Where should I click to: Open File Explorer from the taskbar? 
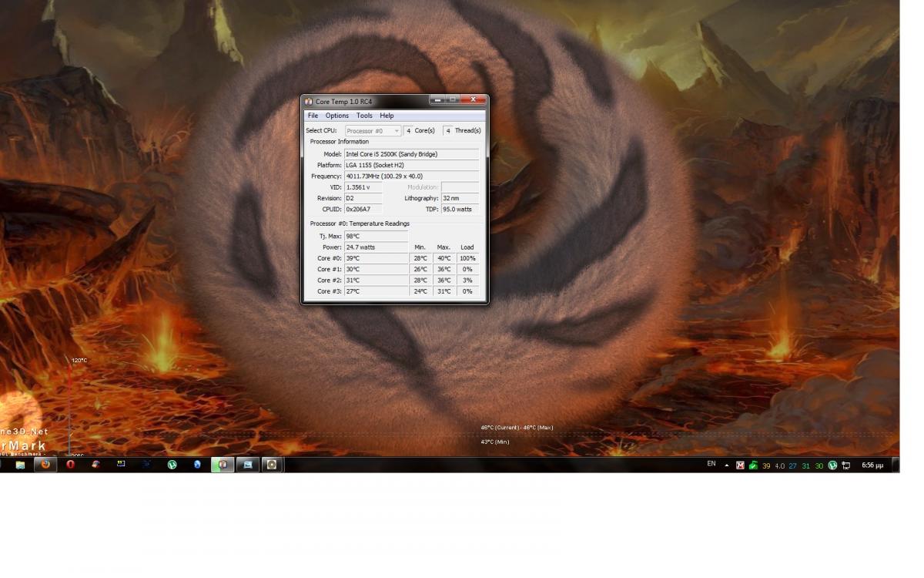pyautogui.click(x=20, y=465)
